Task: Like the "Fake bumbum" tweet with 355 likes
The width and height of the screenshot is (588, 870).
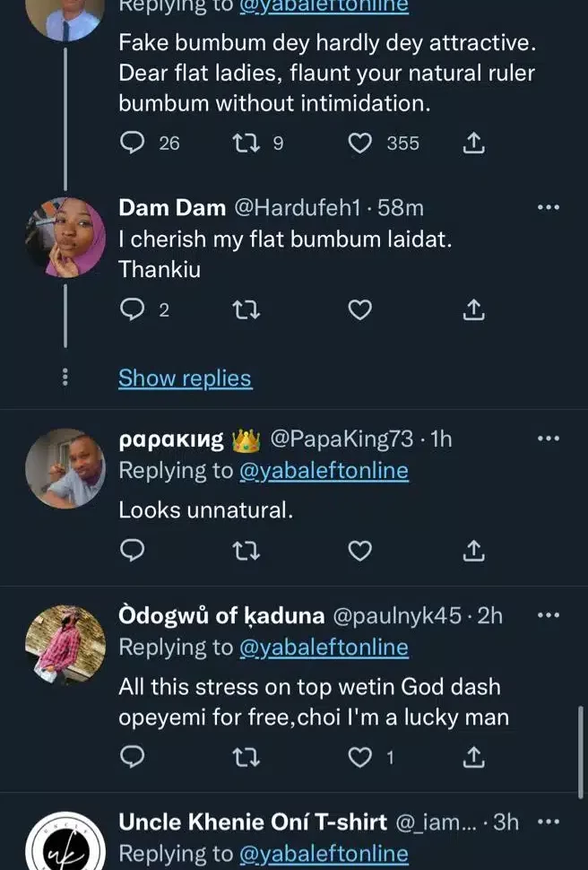Action: [x=359, y=143]
